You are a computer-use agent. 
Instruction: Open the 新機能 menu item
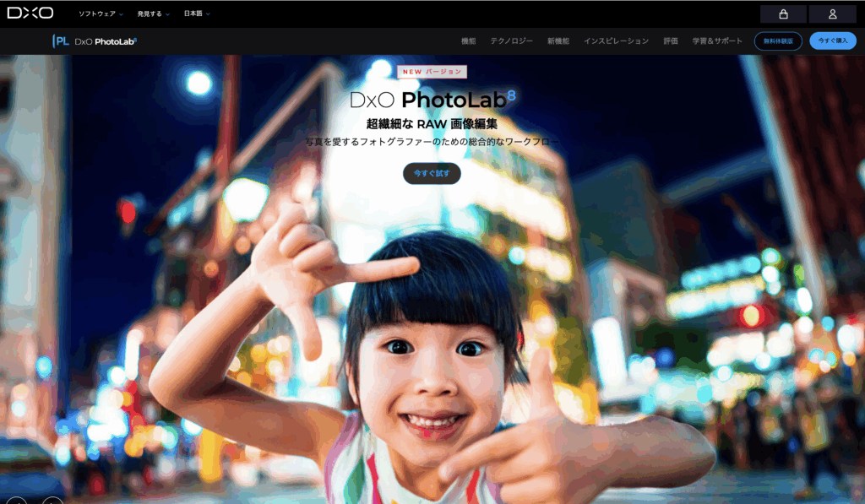[558, 41]
